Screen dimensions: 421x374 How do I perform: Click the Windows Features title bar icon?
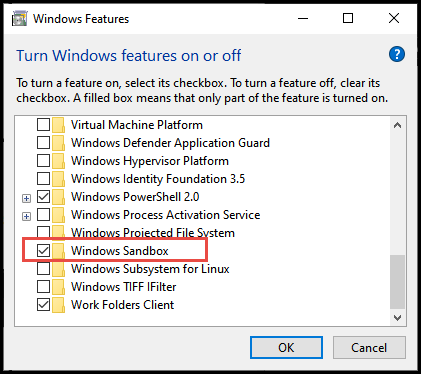click(x=19, y=18)
